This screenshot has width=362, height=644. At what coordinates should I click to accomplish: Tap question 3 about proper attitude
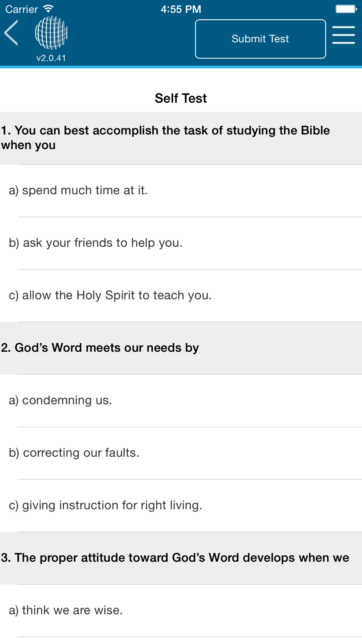181,558
